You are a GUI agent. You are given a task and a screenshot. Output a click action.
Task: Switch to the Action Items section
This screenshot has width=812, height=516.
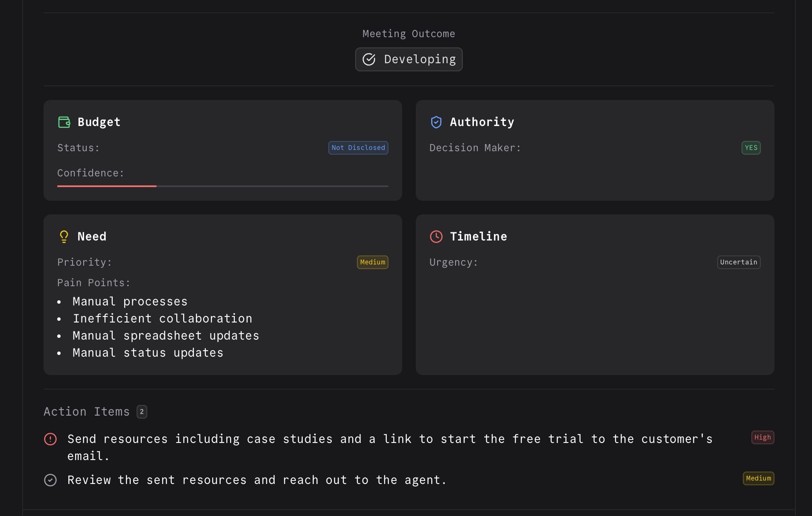pyautogui.click(x=86, y=412)
